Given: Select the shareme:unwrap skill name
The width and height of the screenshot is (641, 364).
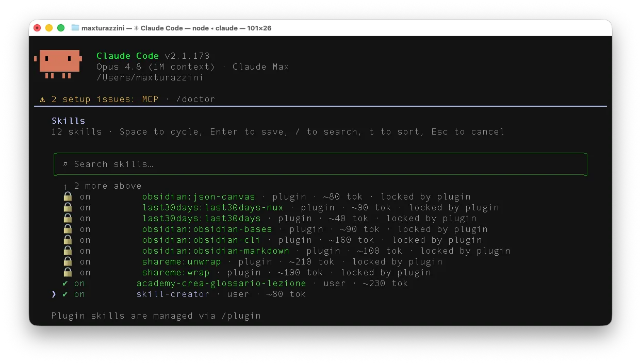Looking at the screenshot, I should (182, 261).
